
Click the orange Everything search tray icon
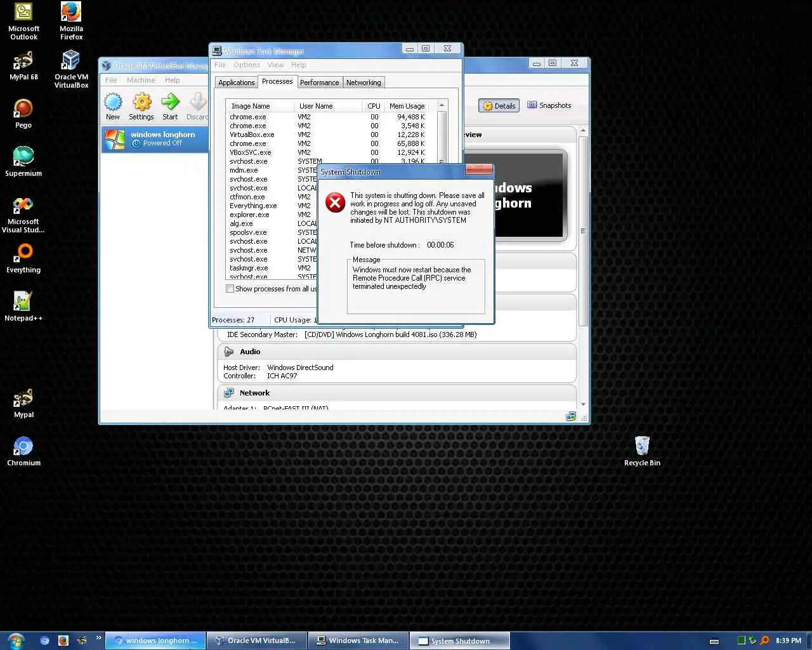coord(764,640)
